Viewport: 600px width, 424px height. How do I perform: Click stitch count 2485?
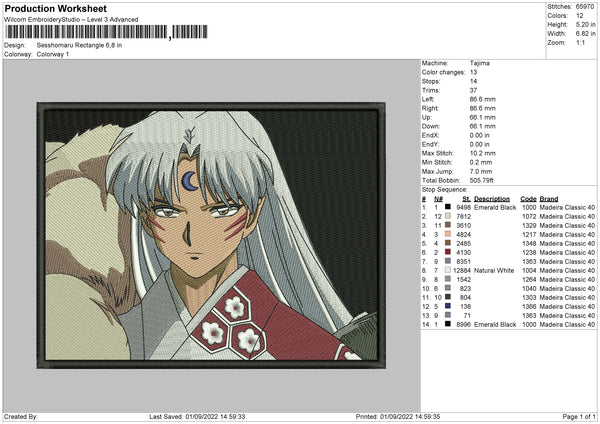point(463,243)
